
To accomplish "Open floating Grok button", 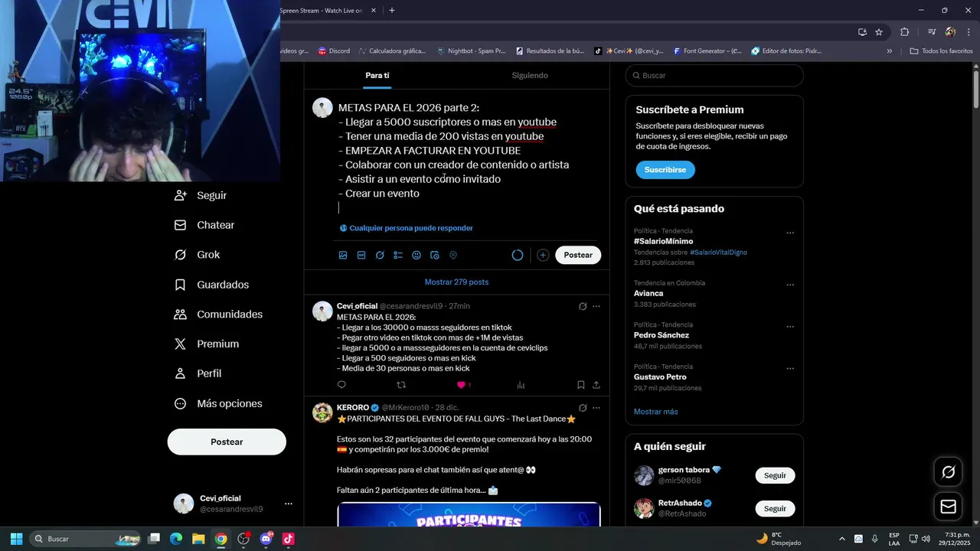I will 948,472.
